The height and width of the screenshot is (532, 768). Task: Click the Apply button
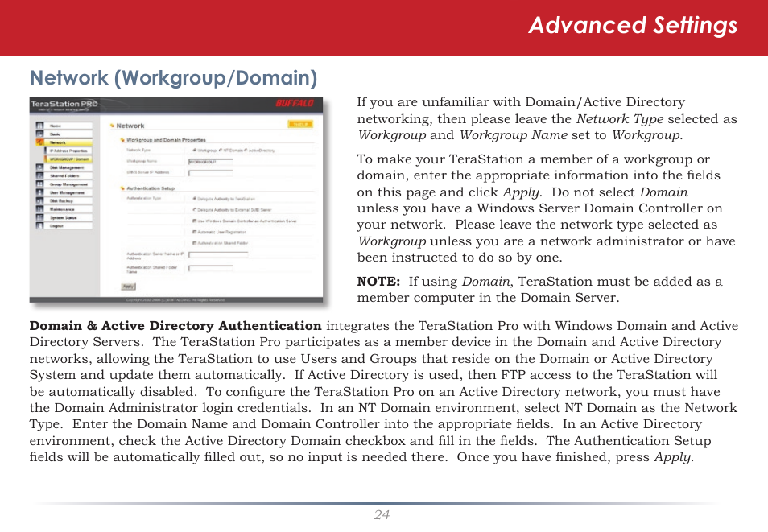coord(128,287)
